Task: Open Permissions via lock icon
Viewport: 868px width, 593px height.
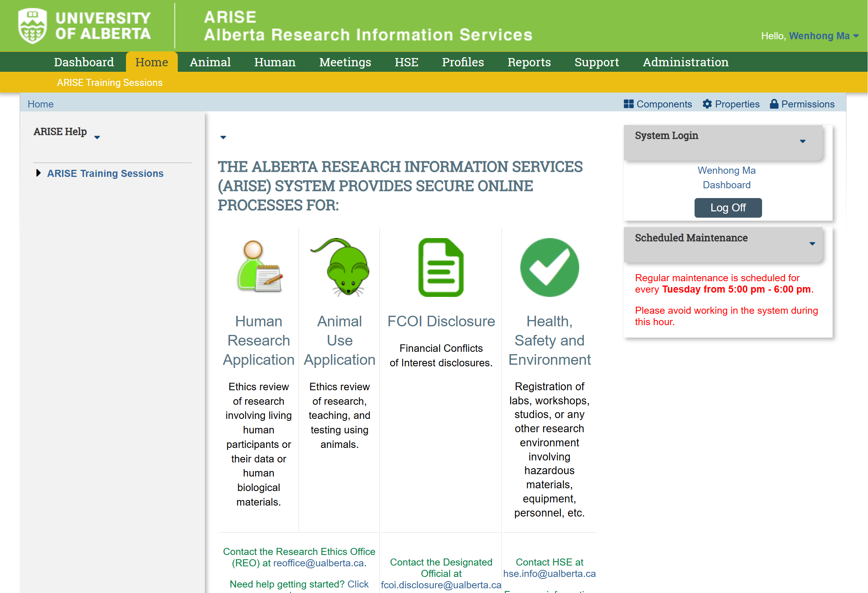Action: (x=773, y=104)
